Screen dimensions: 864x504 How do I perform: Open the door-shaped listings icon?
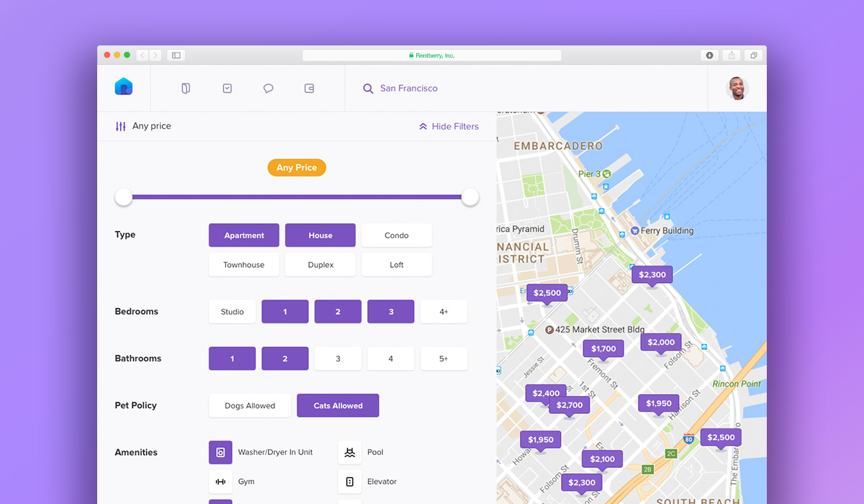(x=186, y=89)
